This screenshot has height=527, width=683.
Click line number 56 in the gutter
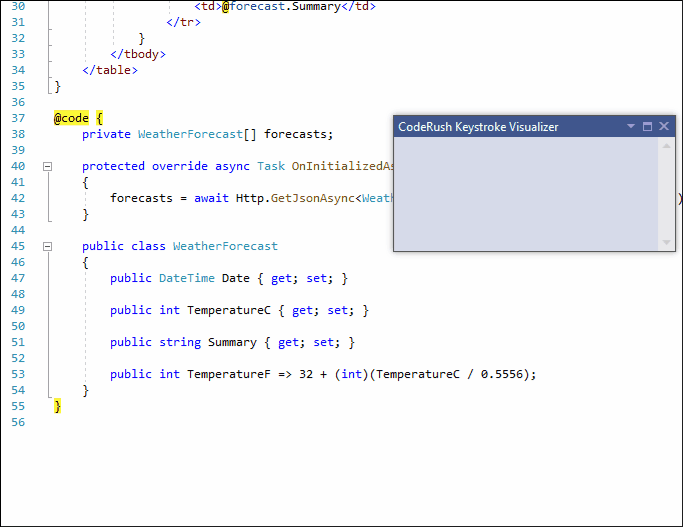click(18, 422)
